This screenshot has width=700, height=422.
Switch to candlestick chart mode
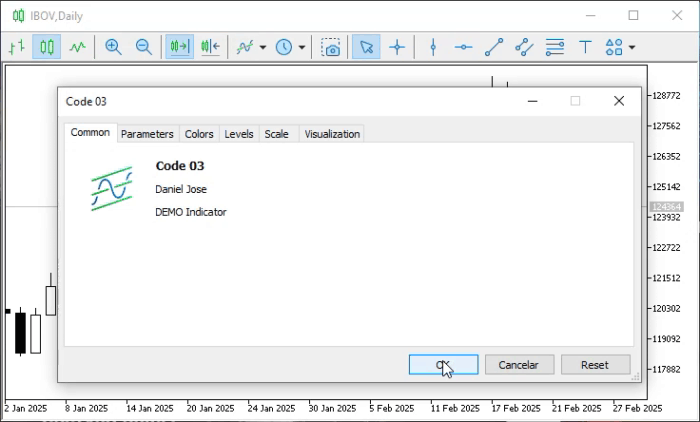pos(46,47)
